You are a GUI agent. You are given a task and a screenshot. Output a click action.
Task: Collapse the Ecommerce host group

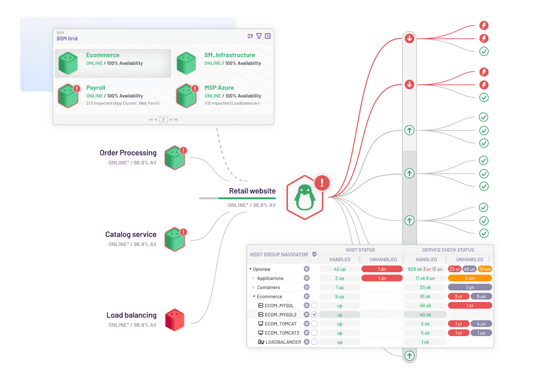[254, 297]
